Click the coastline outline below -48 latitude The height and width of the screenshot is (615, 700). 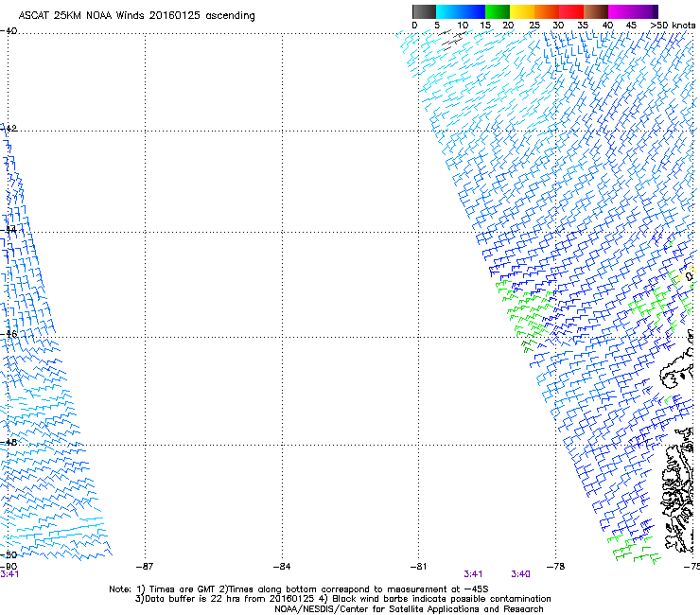pos(677,489)
